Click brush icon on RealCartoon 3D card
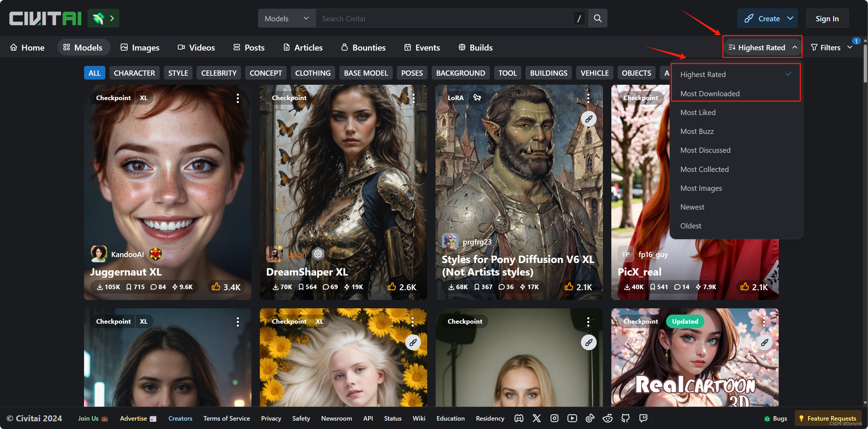 tap(764, 343)
